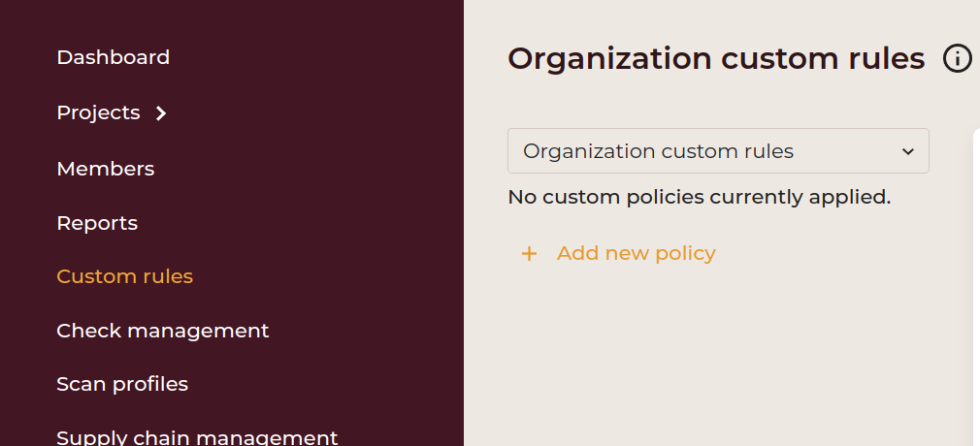This screenshot has width=980, height=446.
Task: Open Reports from the sidebar
Action: pyautogui.click(x=97, y=223)
